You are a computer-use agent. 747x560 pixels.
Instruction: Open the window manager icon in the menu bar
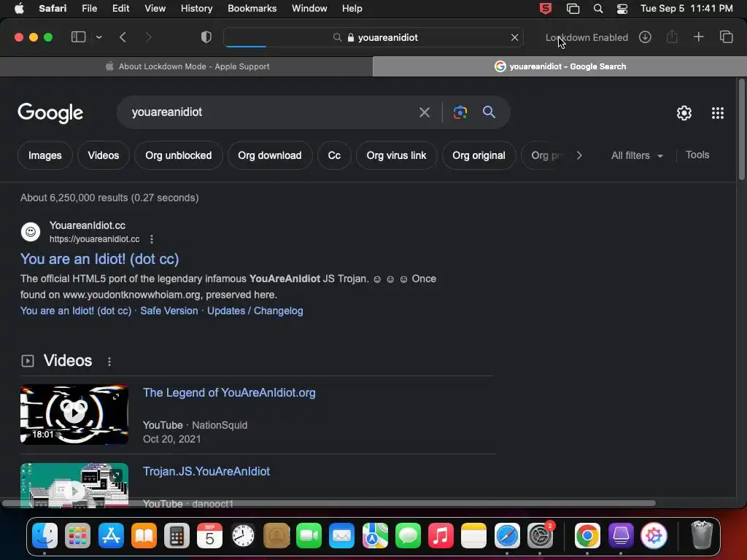[573, 9]
